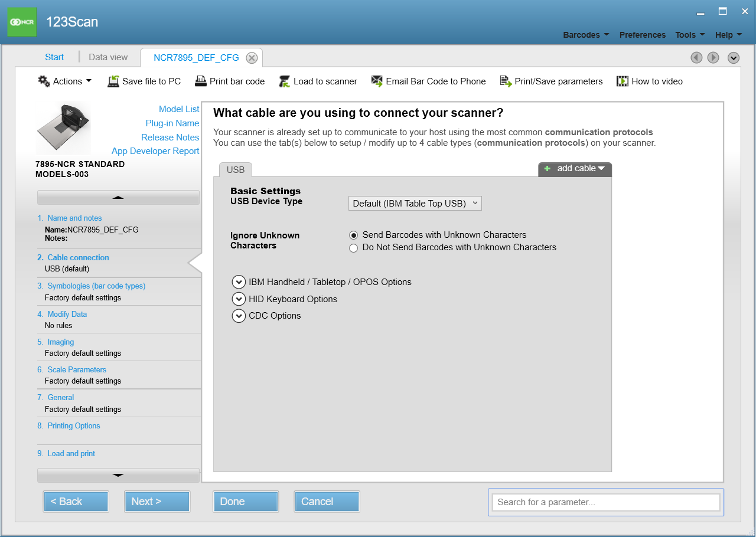Screen dimensions: 756x537
Task: Minimize the 123Scan window
Action: (700, 12)
